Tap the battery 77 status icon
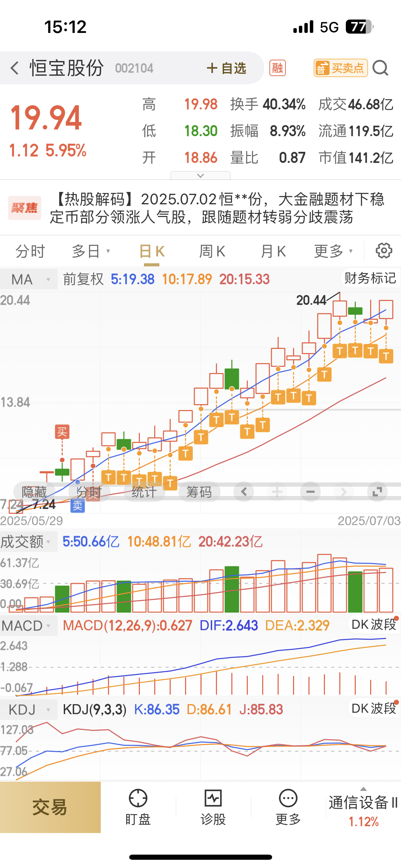Screen dimensions: 401x868 point(359,27)
